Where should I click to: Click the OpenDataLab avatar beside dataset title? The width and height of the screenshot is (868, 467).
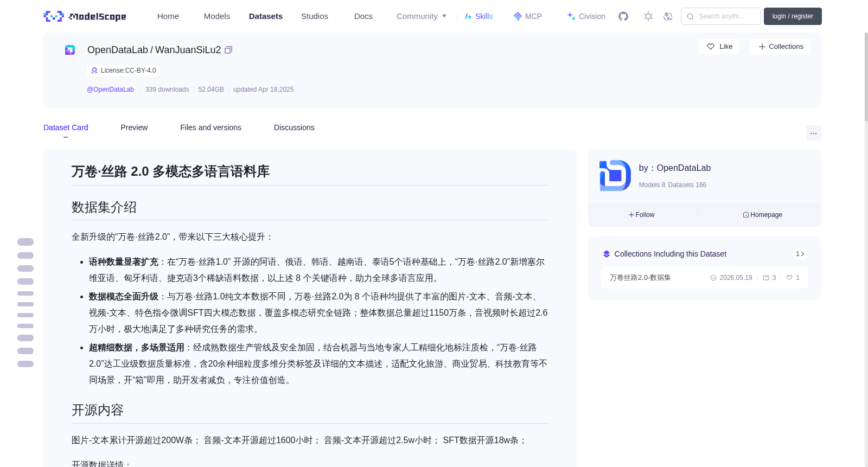coord(70,50)
